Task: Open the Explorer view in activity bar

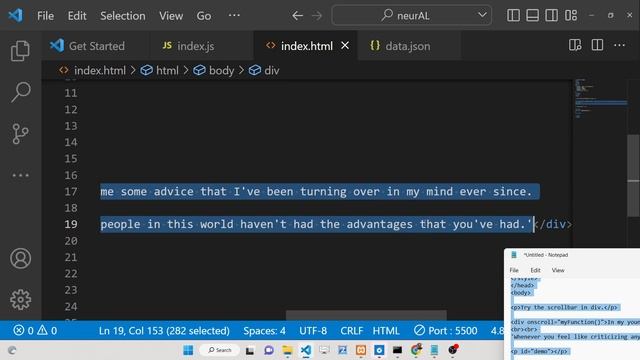Action: click(20, 51)
